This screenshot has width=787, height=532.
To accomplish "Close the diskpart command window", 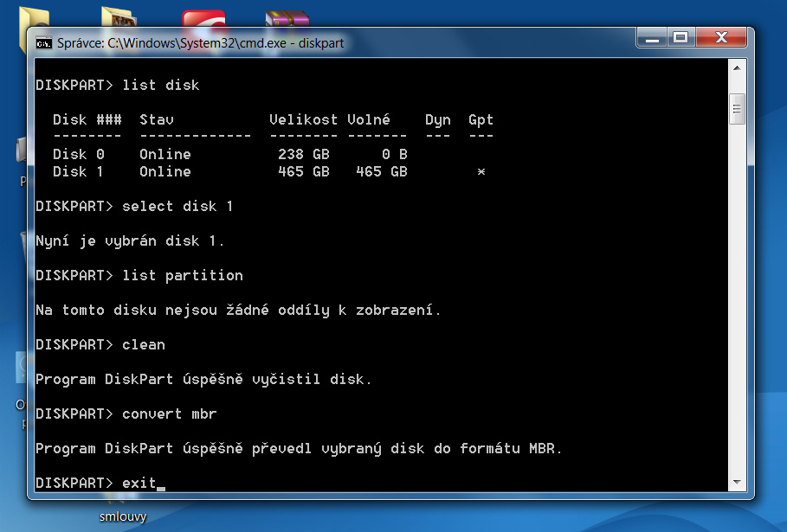I will pyautogui.click(x=722, y=38).
